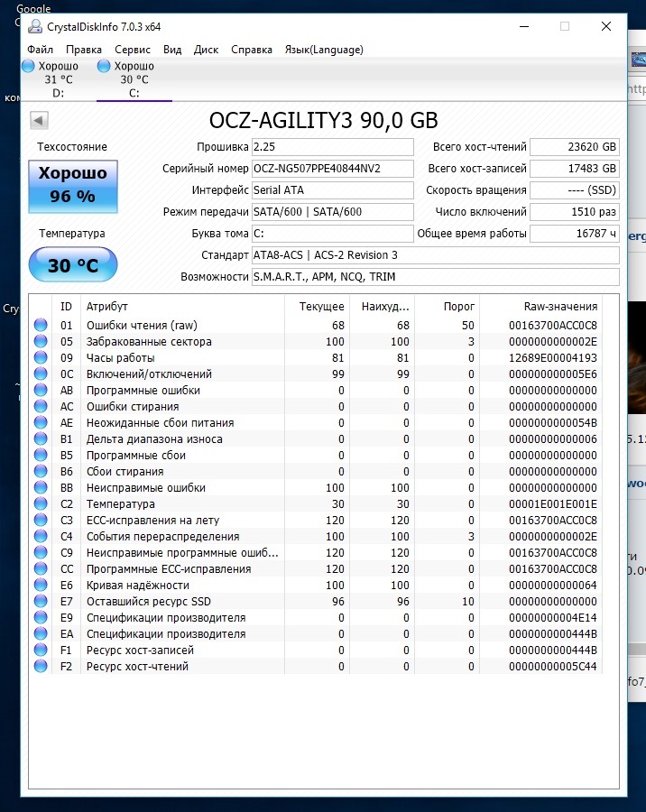The height and width of the screenshot is (812, 646).
Task: Open the Справка menu
Action: click(x=251, y=50)
